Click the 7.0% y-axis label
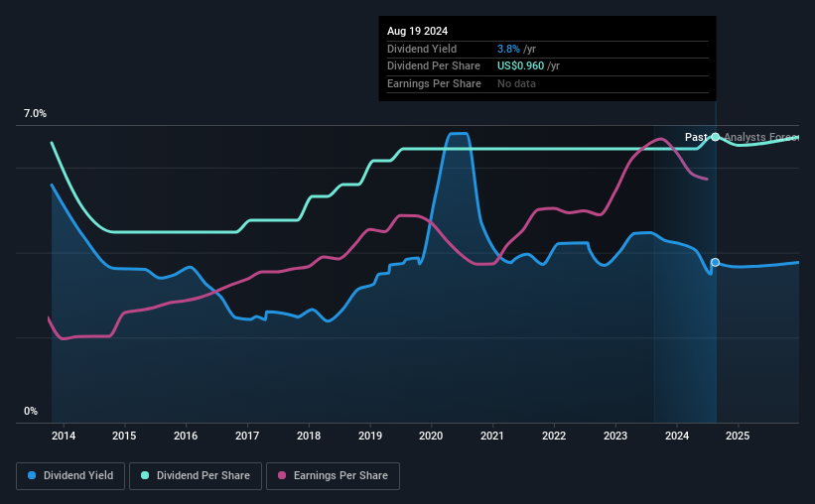The height and width of the screenshot is (504, 815). (x=36, y=114)
